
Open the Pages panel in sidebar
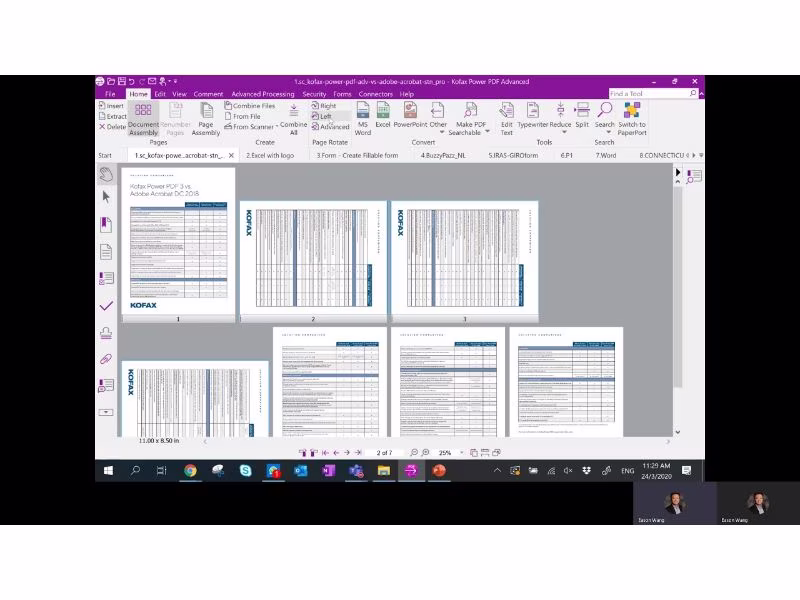click(106, 252)
